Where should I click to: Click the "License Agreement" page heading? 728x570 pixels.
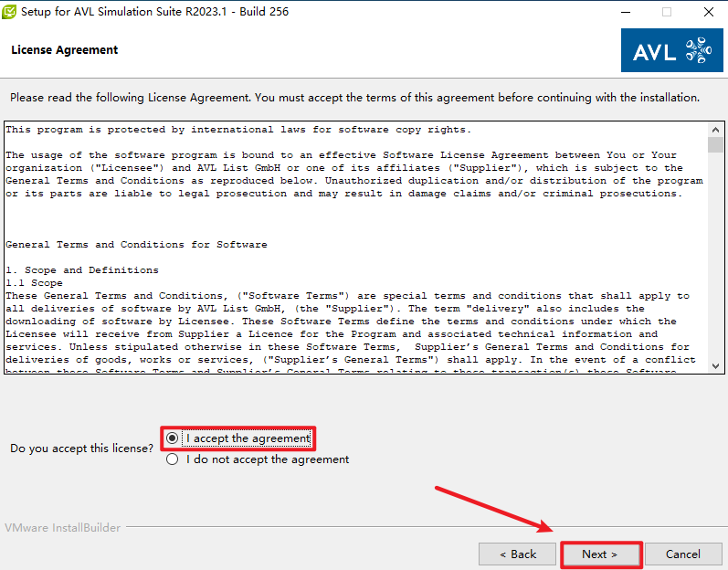pos(64,50)
